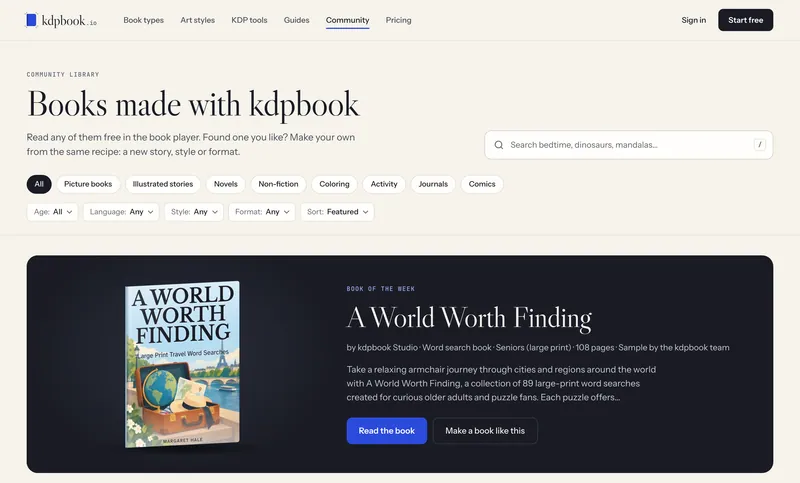Open the Pricing page
Viewport: 800px width, 483px height.
[398, 20]
